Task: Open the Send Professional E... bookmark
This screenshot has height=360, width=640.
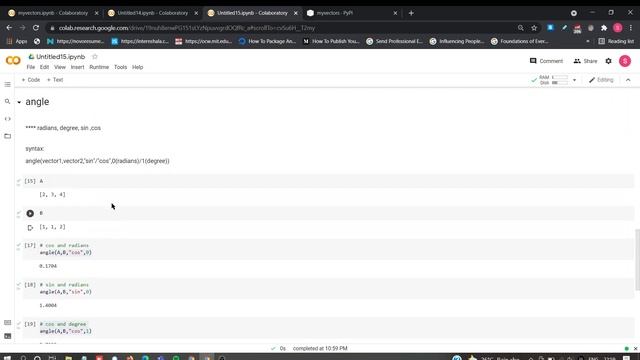Action: (x=395, y=41)
